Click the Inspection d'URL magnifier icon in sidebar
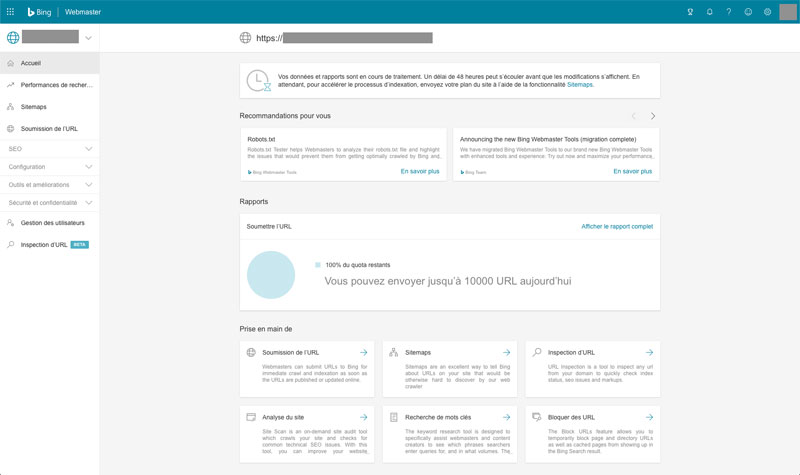Image resolution: width=800 pixels, height=475 pixels. pos(10,245)
